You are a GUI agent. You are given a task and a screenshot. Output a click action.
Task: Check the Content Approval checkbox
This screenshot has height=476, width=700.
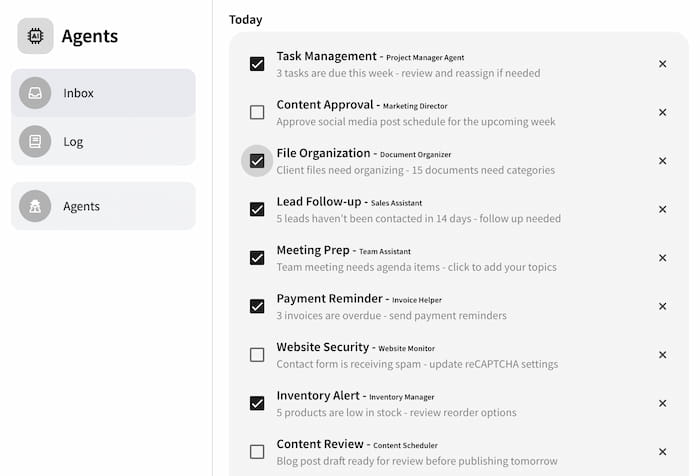(x=257, y=112)
